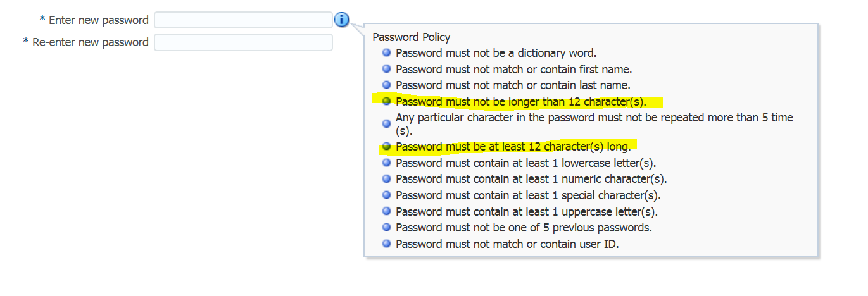Focus the Enter new password field

243,20
